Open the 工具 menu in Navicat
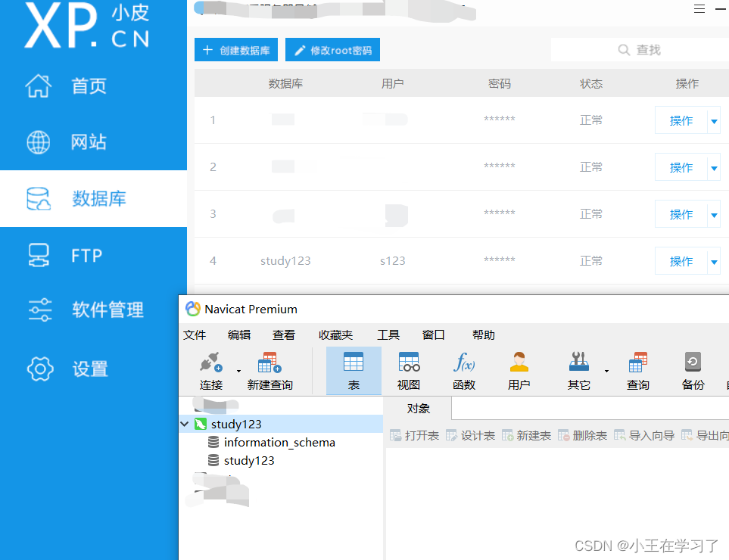 pos(388,334)
